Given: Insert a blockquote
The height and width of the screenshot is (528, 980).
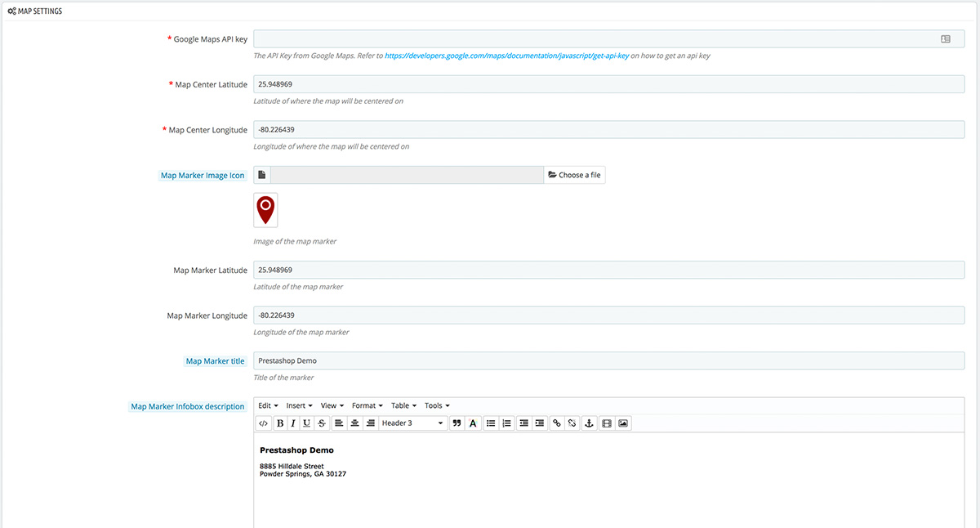Looking at the screenshot, I should [457, 423].
